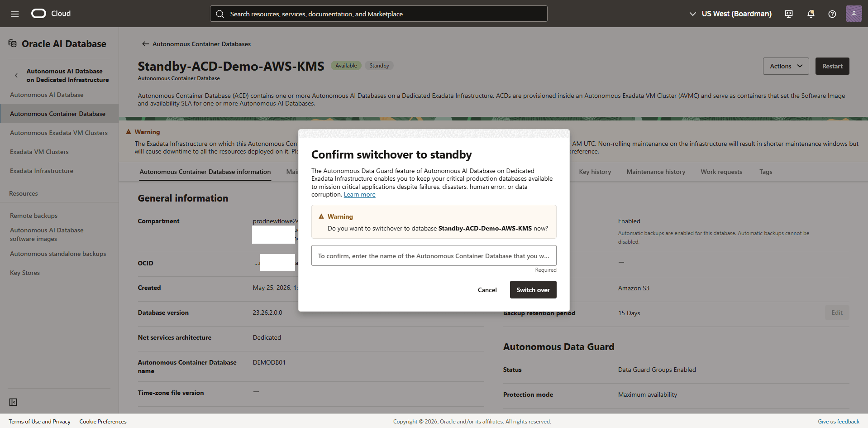Click the Data Guard Groups Enabled status
Image resolution: width=868 pixels, height=428 pixels.
point(657,370)
